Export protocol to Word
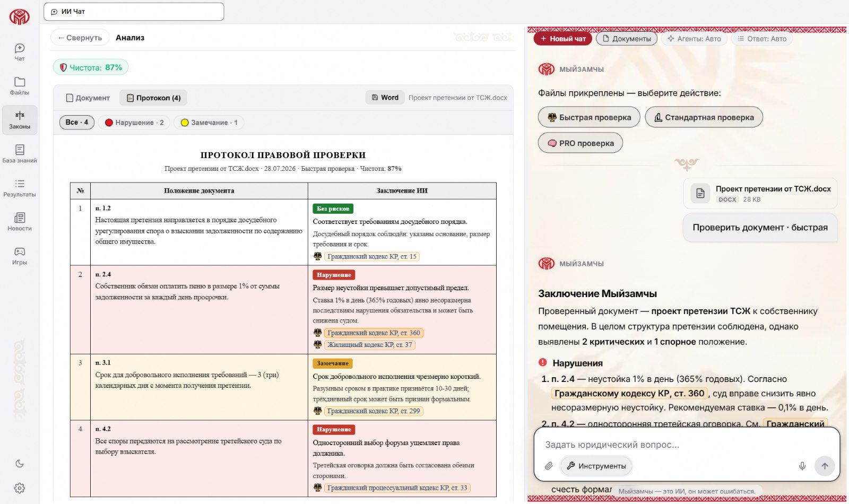This screenshot has height=504, width=849. coord(385,98)
